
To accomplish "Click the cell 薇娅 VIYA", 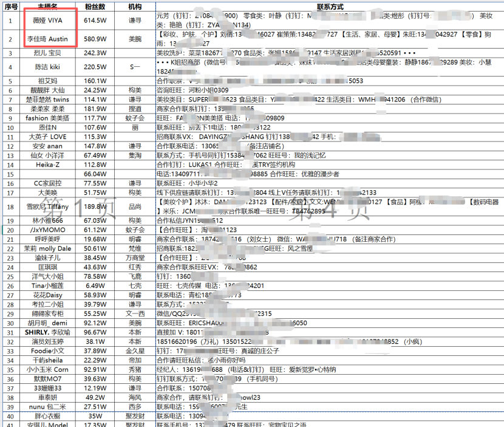I will pyautogui.click(x=47, y=21).
